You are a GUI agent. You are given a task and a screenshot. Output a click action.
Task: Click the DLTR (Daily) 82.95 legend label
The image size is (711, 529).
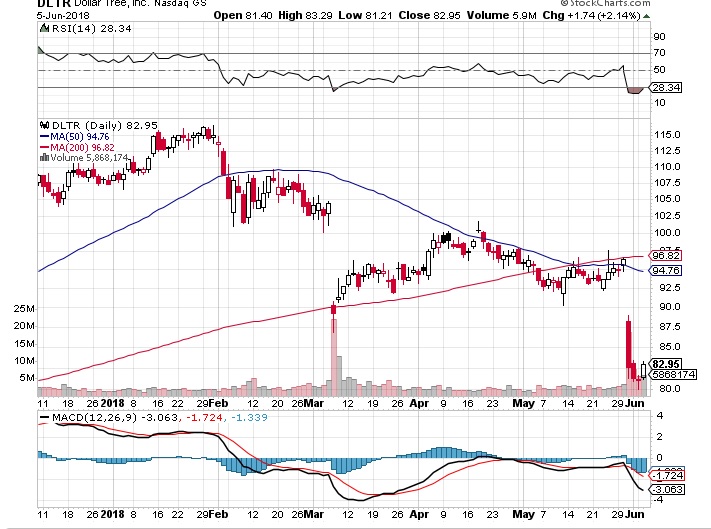(x=105, y=126)
